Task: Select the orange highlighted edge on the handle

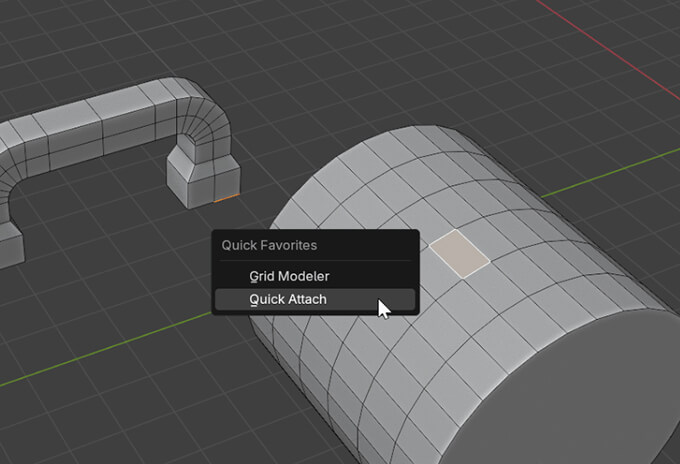Action: tap(226, 198)
